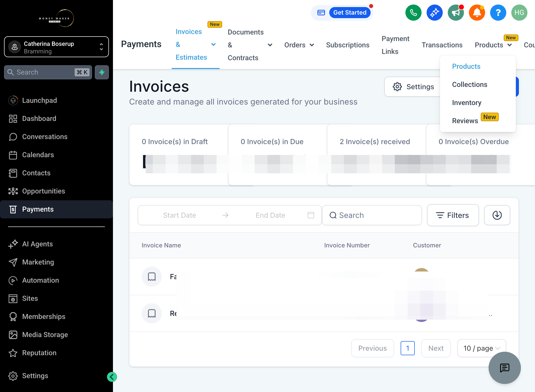Image resolution: width=535 pixels, height=392 pixels.
Task: Open the orange notifications bell
Action: pos(477,13)
